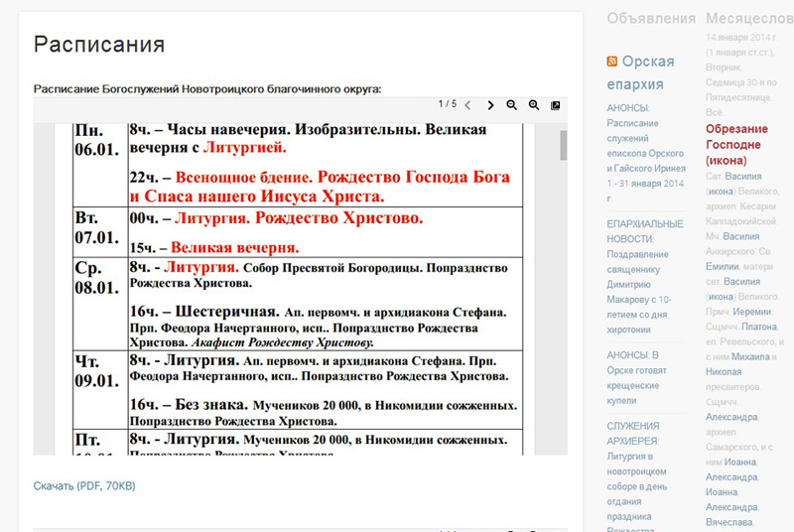Click the page counter 1 / 5
The width and height of the screenshot is (794, 532).
pyautogui.click(x=448, y=105)
